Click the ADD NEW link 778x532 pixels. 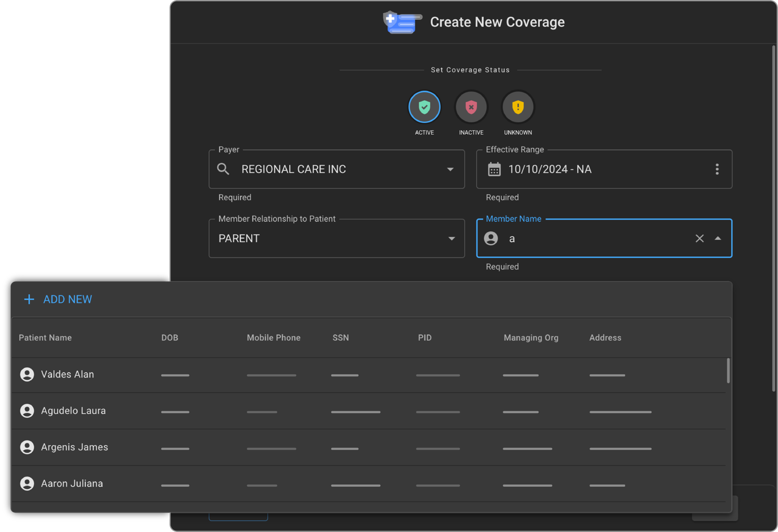67,299
